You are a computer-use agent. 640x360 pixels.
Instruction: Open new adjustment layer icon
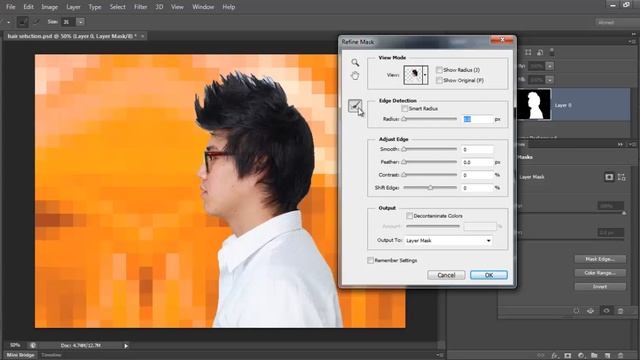coord(581,356)
